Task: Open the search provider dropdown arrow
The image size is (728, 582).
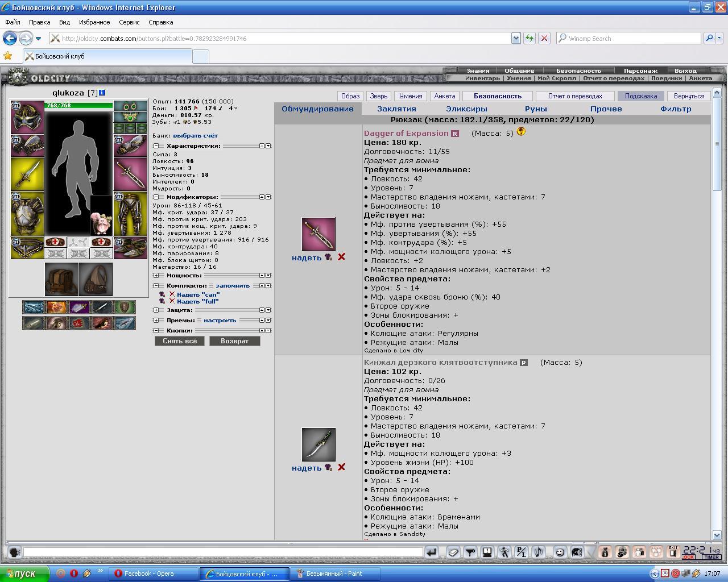Action: 720,38
